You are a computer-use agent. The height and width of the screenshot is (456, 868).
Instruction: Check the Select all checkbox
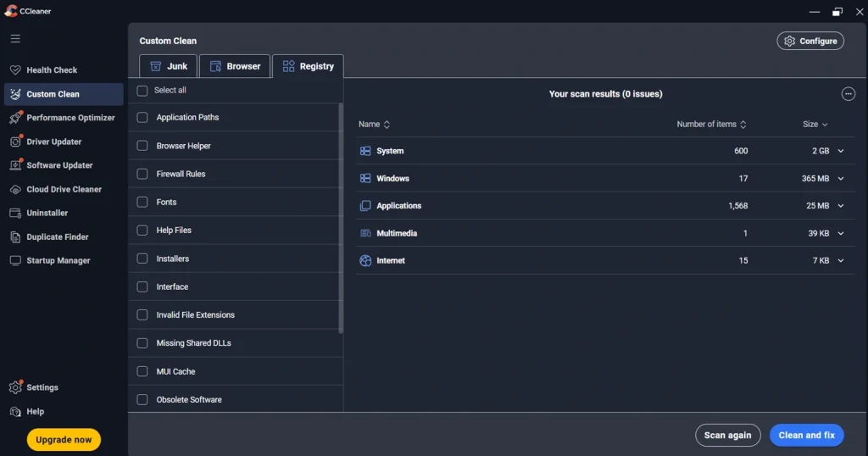[x=142, y=90]
